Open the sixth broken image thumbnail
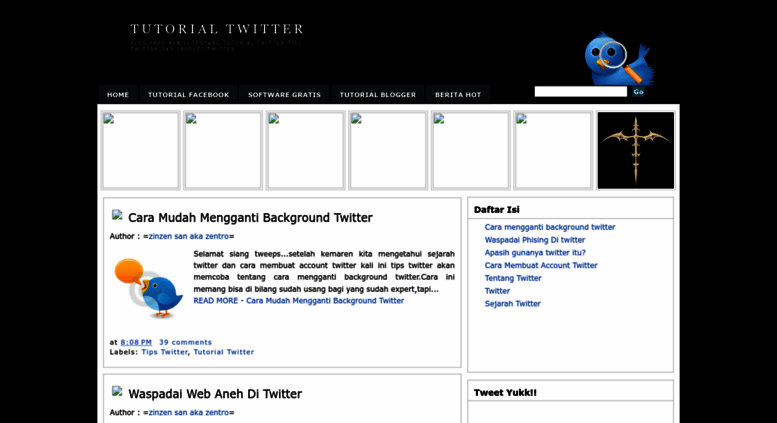The height and width of the screenshot is (423, 777). pyautogui.click(x=553, y=150)
